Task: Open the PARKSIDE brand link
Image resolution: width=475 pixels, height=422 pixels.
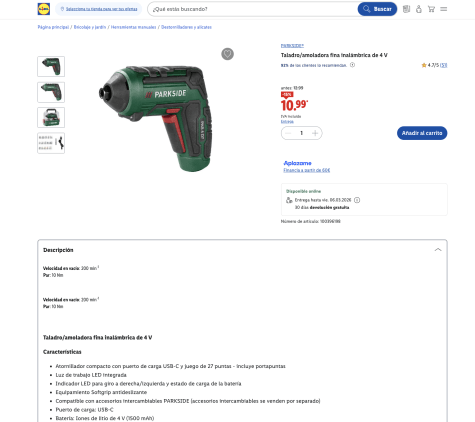Action: 292,46
